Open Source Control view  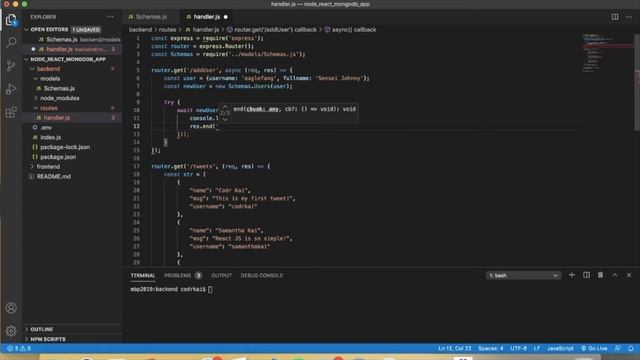pos(11,66)
